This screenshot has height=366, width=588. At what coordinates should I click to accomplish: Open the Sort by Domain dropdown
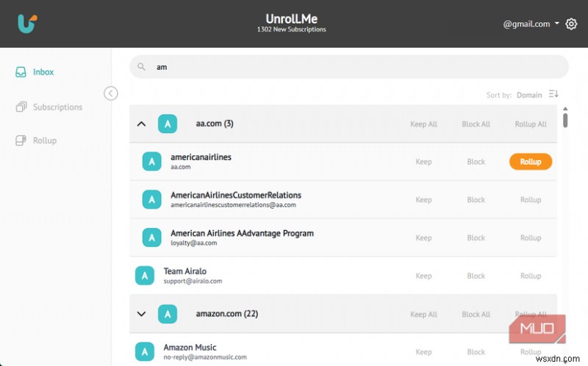(x=529, y=95)
